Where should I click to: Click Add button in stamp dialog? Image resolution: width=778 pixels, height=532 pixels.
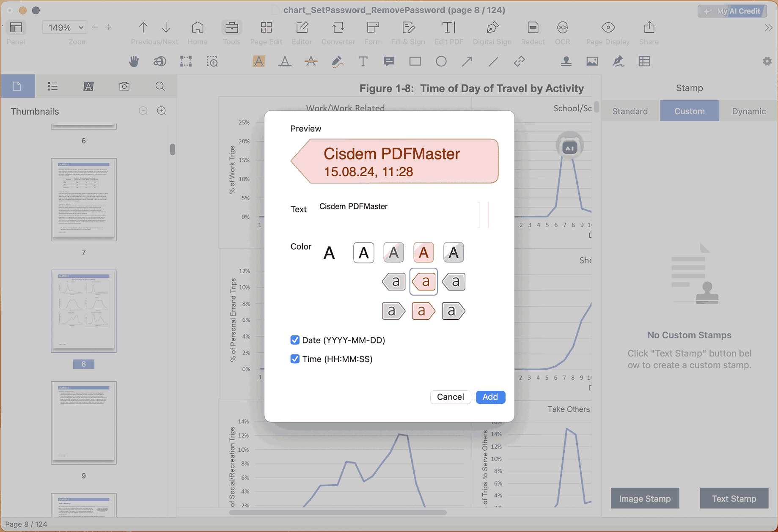tap(490, 397)
